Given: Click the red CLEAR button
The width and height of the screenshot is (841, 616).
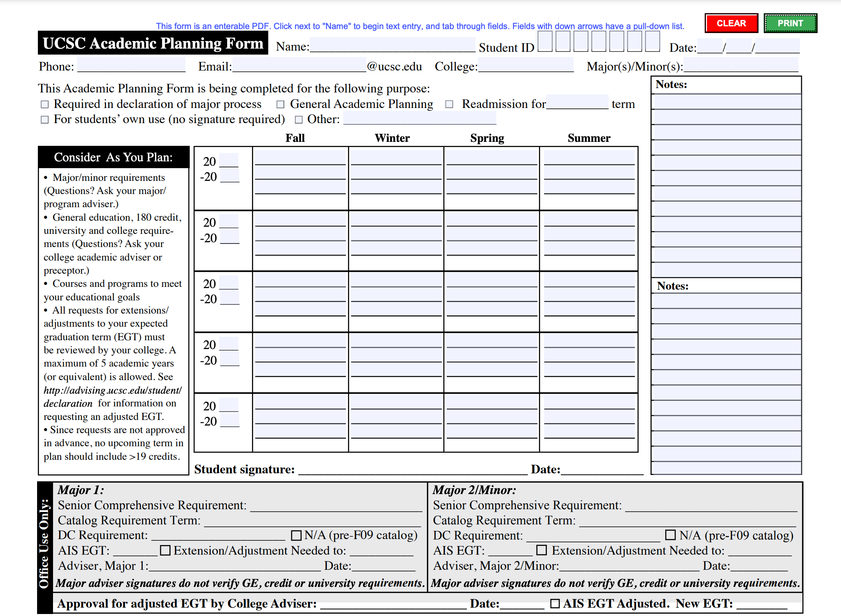Looking at the screenshot, I should pos(731,23).
